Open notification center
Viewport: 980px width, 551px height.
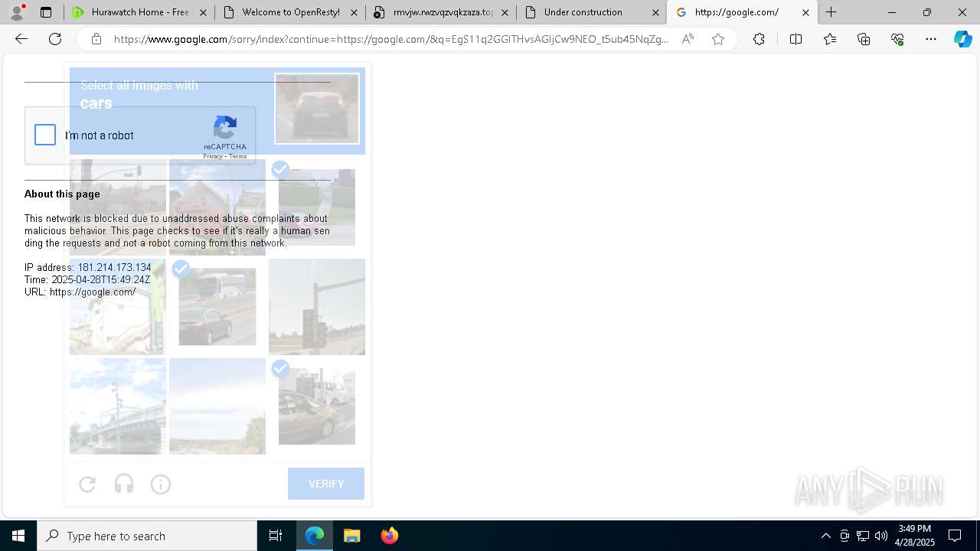(x=955, y=536)
